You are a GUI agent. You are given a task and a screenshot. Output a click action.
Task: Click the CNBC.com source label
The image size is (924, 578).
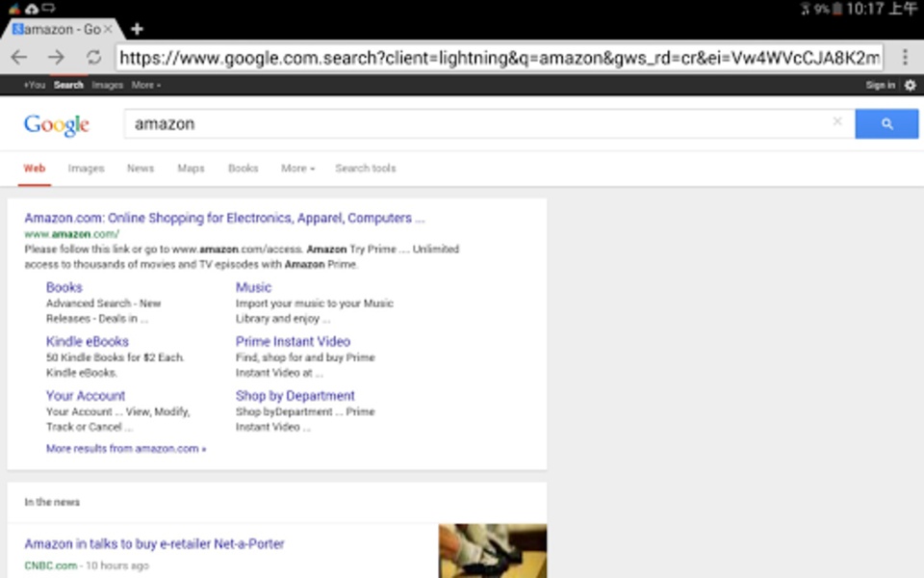[x=51, y=565]
